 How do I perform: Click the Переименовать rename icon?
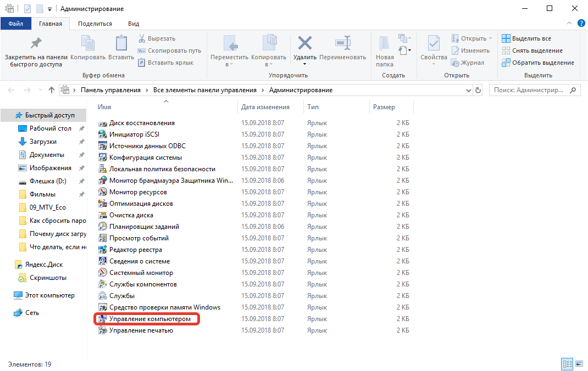click(342, 43)
